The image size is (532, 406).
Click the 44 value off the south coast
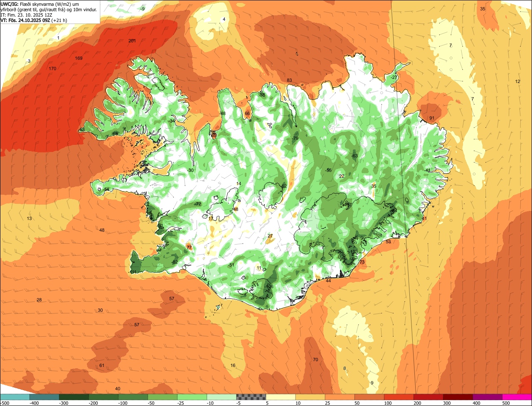328,281
